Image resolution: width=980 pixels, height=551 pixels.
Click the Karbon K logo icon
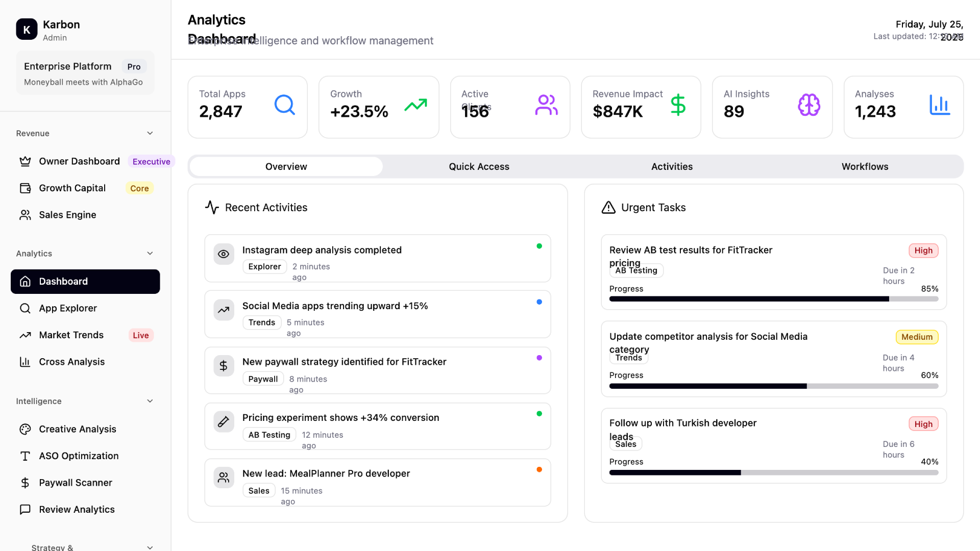point(27,30)
